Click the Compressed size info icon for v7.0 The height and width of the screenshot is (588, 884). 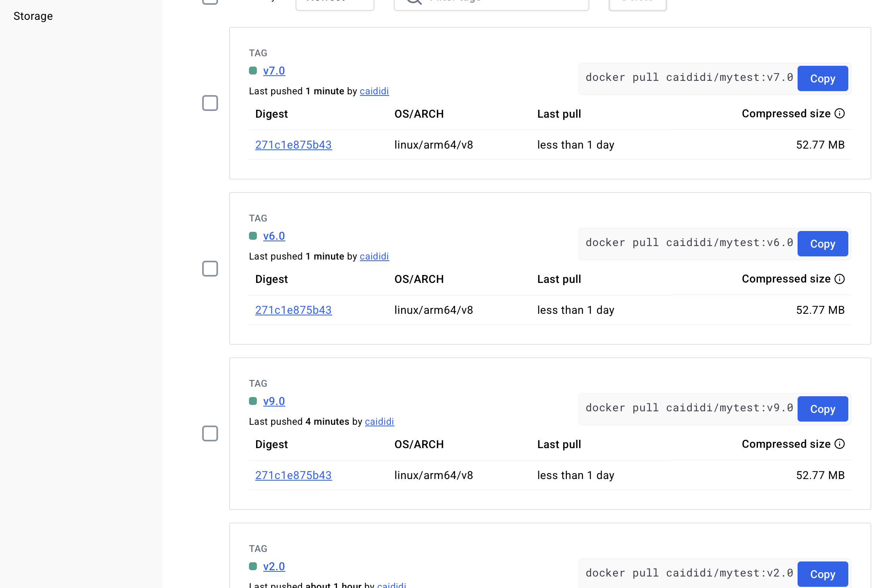pyautogui.click(x=840, y=114)
